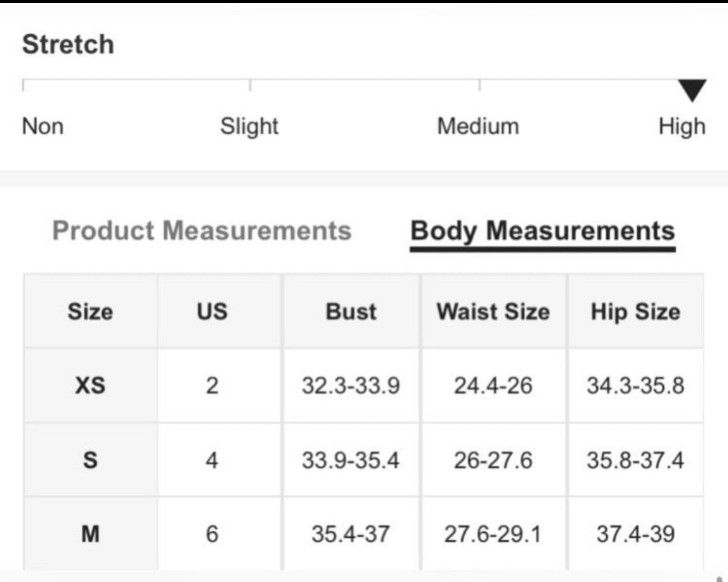Click the Bust column header
This screenshot has height=582, width=728.
click(351, 311)
